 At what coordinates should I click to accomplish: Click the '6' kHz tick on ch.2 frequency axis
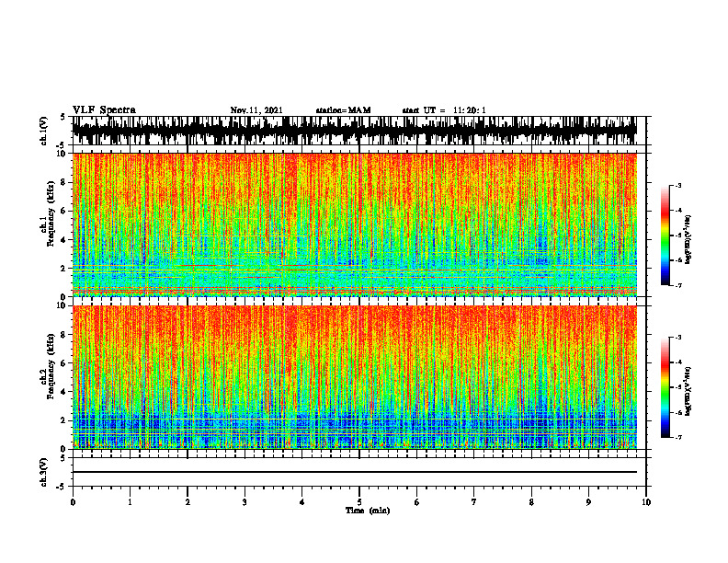point(64,363)
